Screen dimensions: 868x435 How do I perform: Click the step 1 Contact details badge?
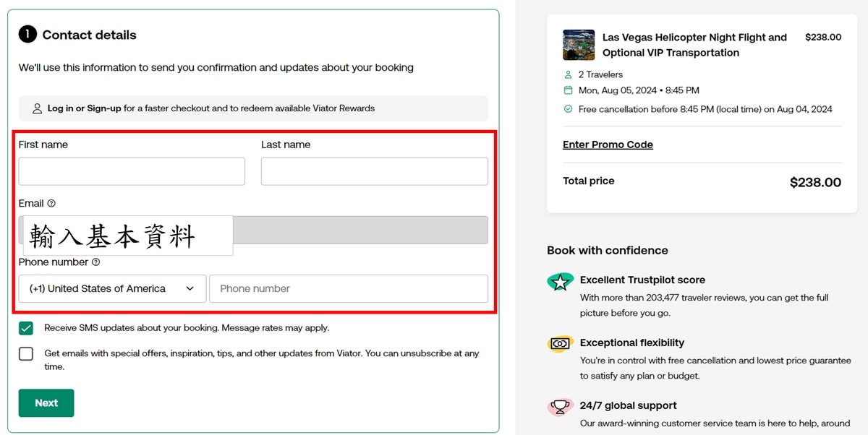[27, 35]
